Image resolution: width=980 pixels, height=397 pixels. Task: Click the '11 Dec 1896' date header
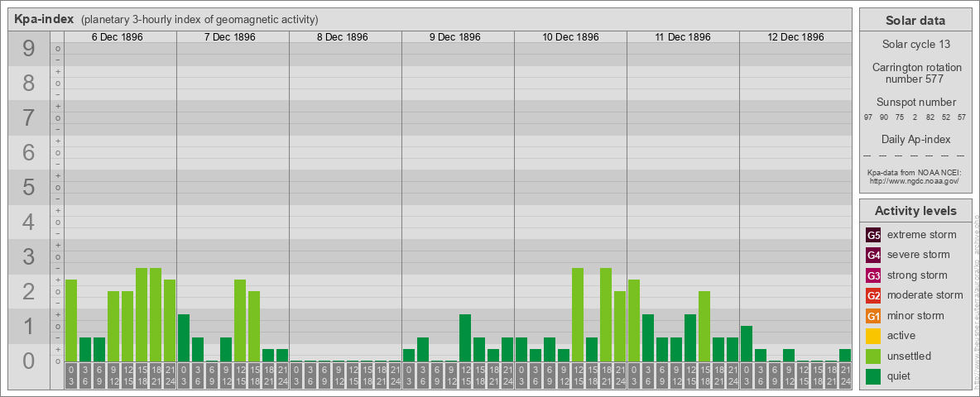tap(683, 37)
